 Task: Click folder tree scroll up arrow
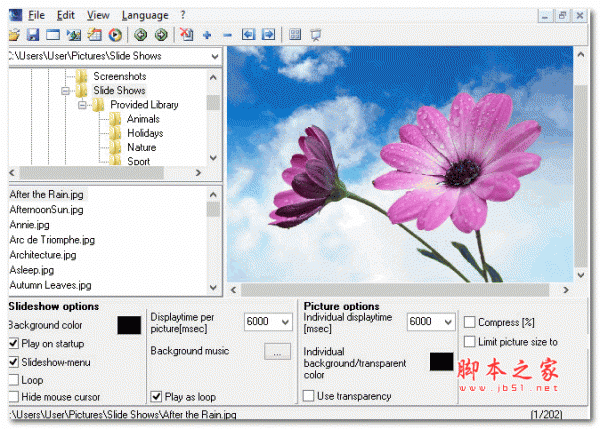point(213,77)
